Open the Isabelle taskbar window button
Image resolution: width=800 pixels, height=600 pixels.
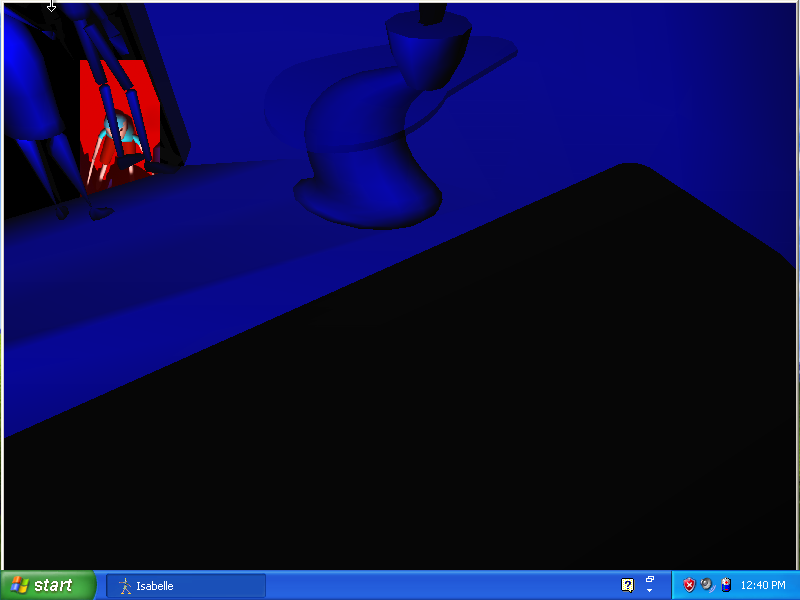click(x=186, y=586)
